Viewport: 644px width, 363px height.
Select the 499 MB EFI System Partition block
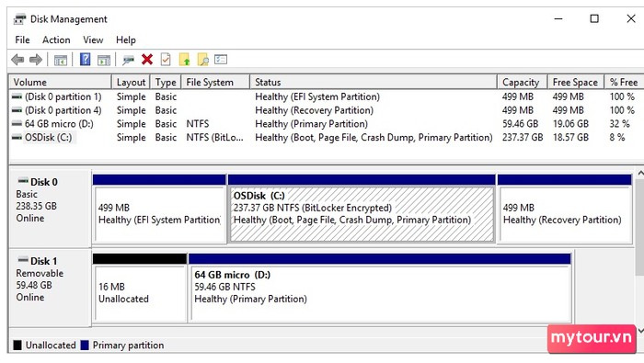click(x=159, y=210)
